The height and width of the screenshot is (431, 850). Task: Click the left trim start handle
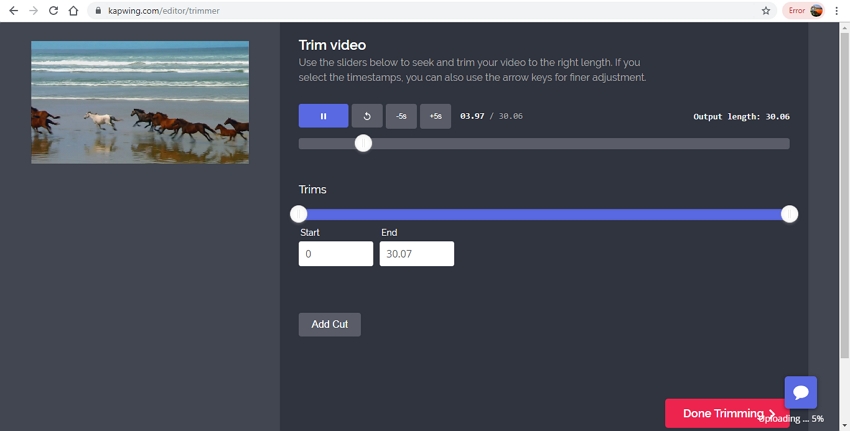tap(299, 214)
